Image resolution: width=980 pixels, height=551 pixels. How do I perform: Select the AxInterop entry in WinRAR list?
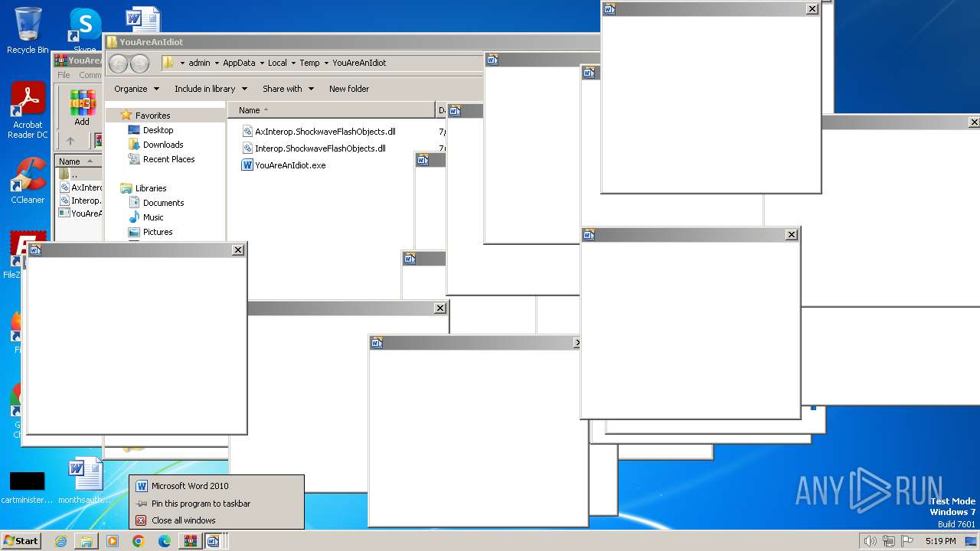click(x=80, y=187)
